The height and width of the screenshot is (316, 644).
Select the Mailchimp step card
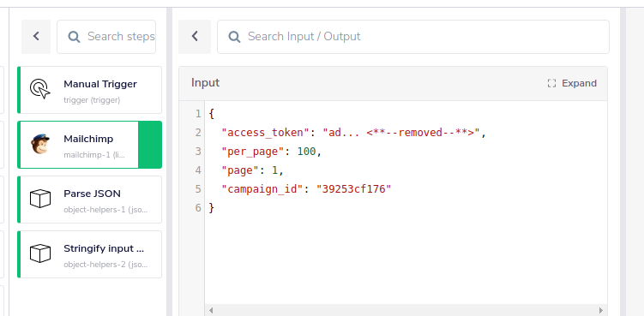pyautogui.click(x=89, y=145)
